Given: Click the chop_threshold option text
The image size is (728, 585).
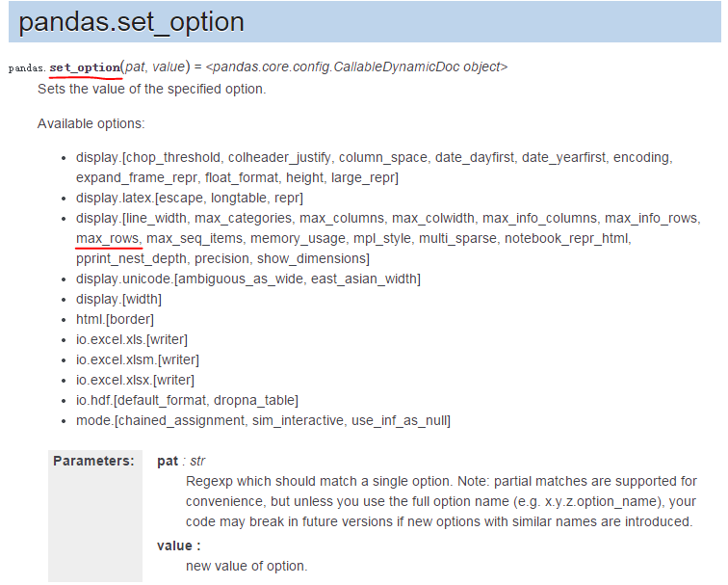Looking at the screenshot, I should 173,157.
